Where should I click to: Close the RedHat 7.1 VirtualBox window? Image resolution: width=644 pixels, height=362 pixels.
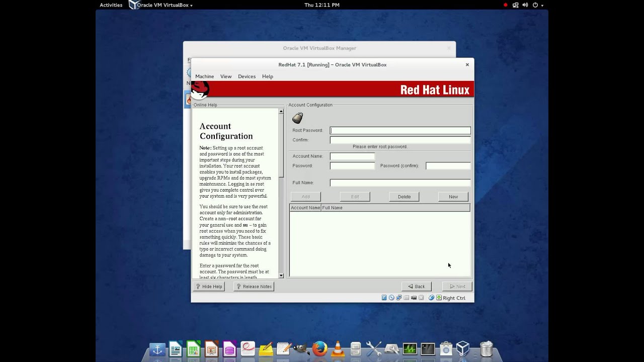pos(467,64)
